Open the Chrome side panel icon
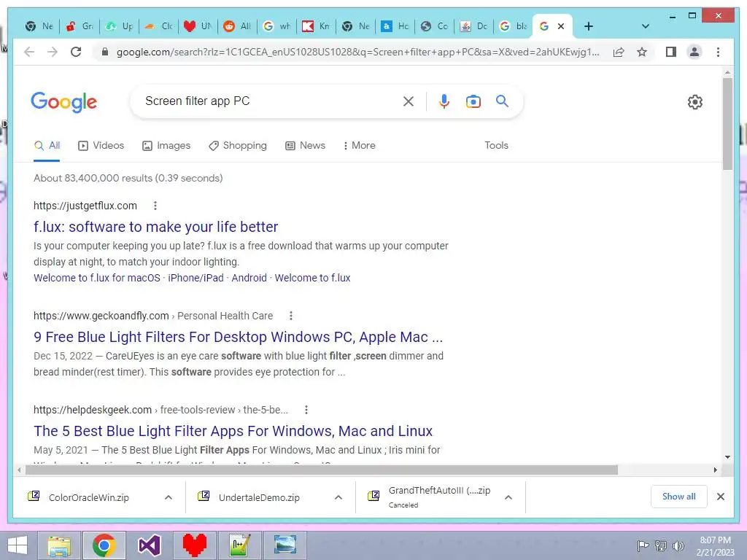This screenshot has width=747, height=560. (x=671, y=52)
